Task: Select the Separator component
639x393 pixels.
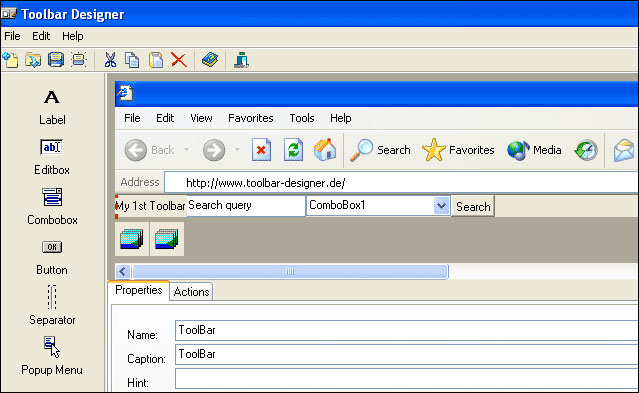Action: coord(52,306)
